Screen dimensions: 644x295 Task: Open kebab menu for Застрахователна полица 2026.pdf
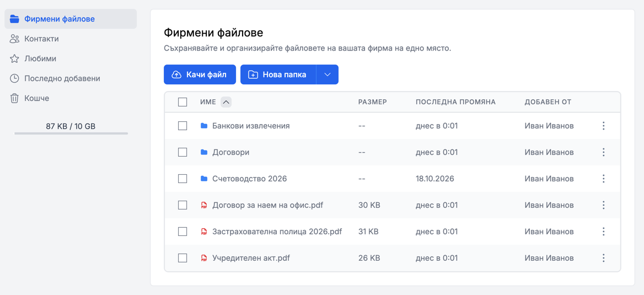[603, 232]
